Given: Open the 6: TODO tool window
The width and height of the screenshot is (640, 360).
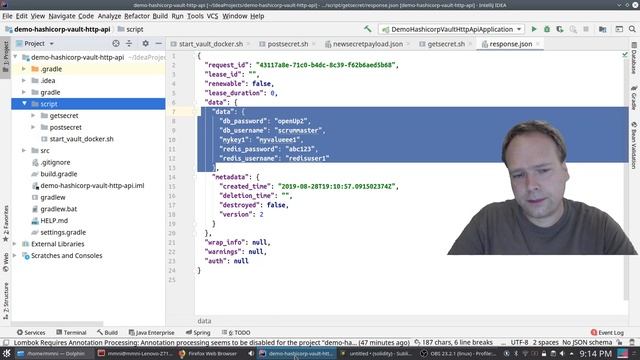Looking at the screenshot, I should (236, 333).
